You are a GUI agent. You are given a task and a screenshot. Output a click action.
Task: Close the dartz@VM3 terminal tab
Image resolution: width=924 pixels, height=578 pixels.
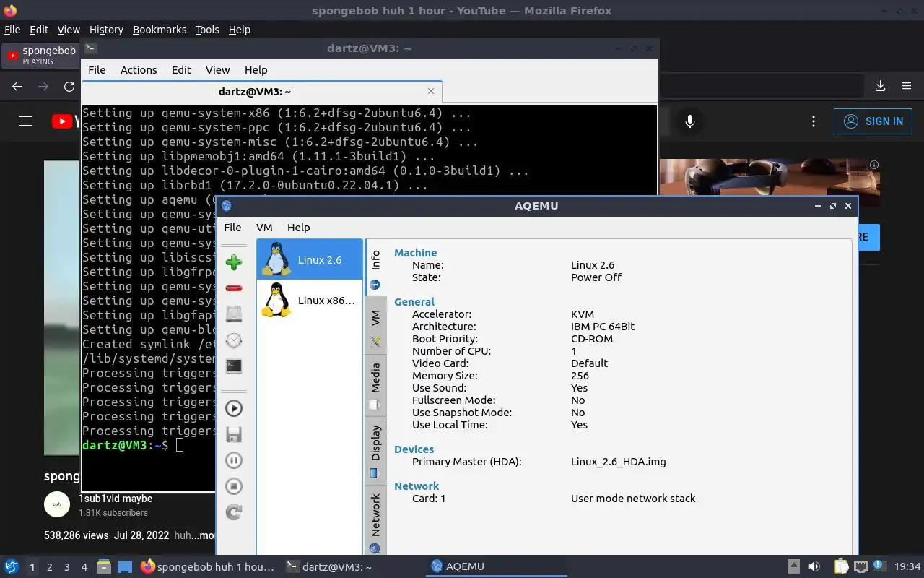pos(431,91)
